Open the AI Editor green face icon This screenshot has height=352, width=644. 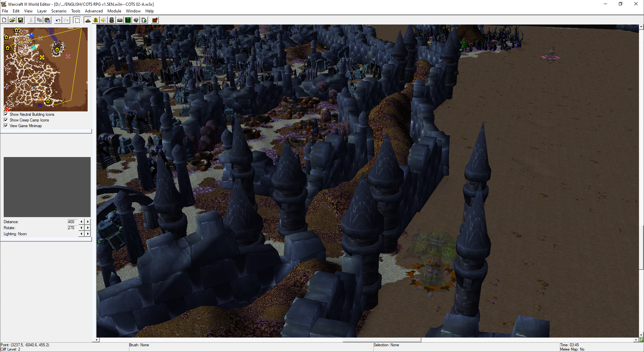pyautogui.click(x=128, y=20)
